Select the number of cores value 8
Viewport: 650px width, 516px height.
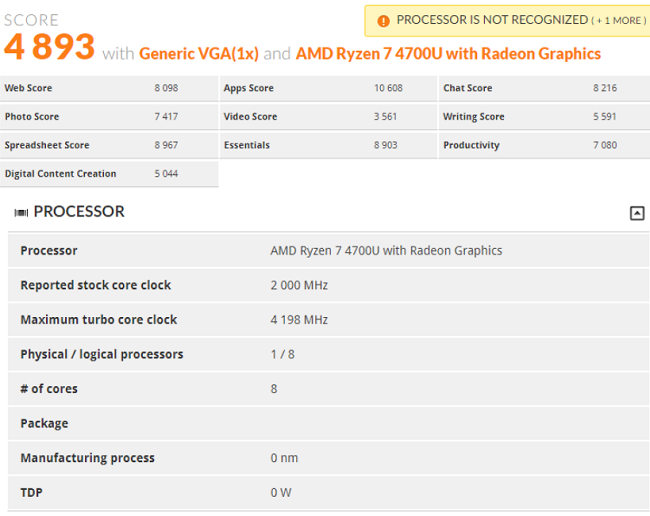click(274, 389)
